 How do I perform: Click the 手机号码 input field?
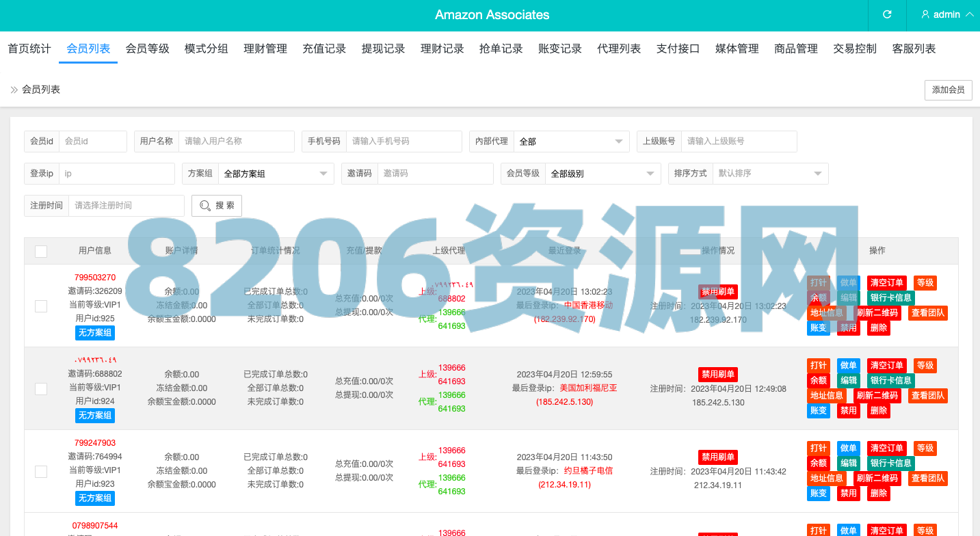pyautogui.click(x=403, y=142)
